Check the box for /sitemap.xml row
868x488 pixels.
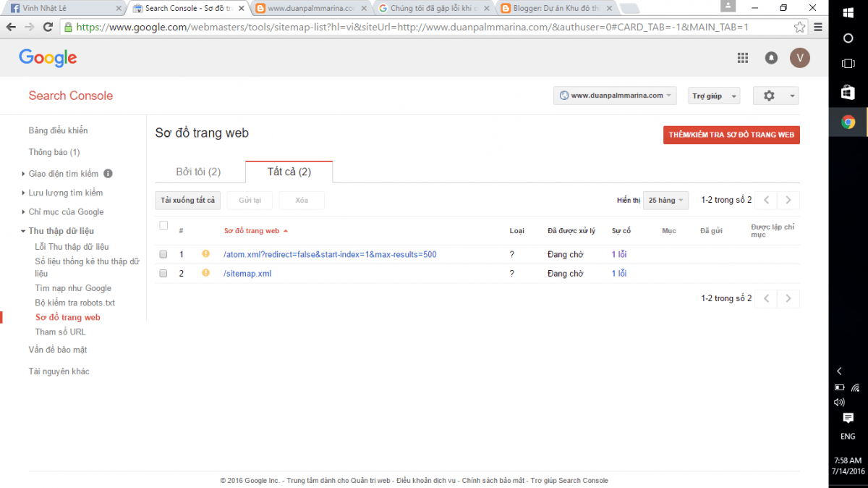(163, 274)
